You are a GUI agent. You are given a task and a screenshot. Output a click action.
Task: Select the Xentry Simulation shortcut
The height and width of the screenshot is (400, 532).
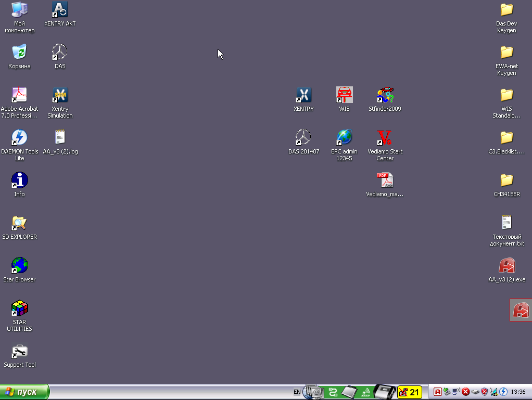tap(60, 102)
